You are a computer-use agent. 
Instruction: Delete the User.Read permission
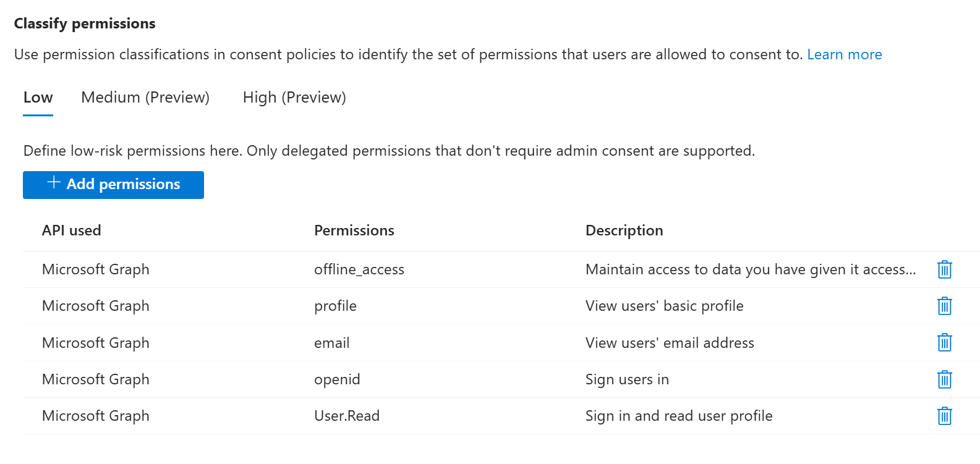(x=944, y=415)
